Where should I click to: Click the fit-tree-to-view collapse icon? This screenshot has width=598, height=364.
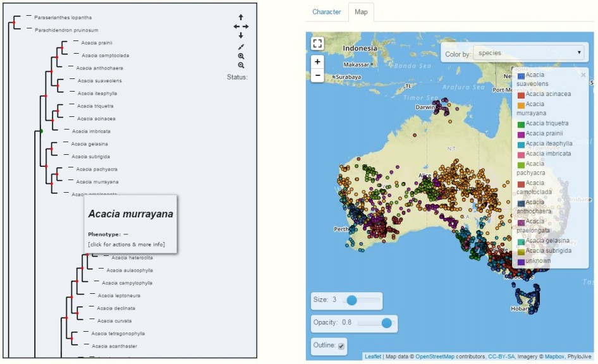click(x=241, y=46)
